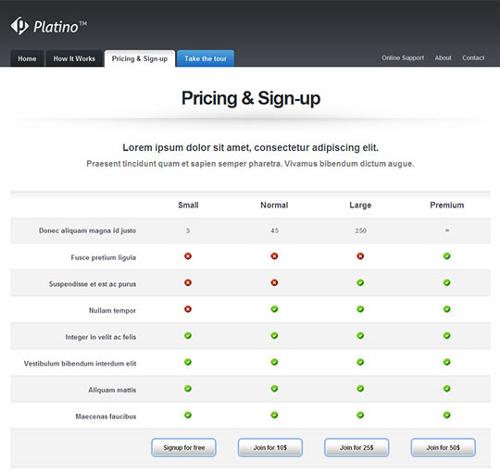Click green check for Integer in velit under Premium
This screenshot has width=500, height=472.
coord(447,336)
